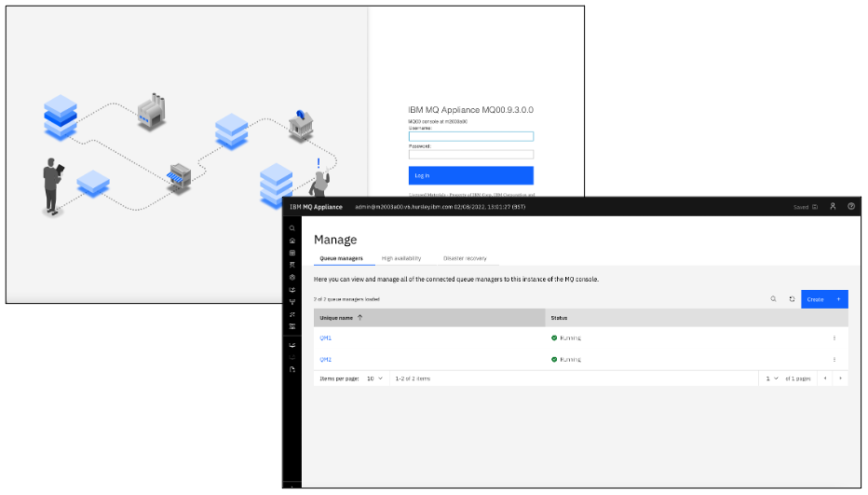This screenshot has width=868, height=495.
Task: Open the help question-mark icon in header
Action: [x=851, y=206]
